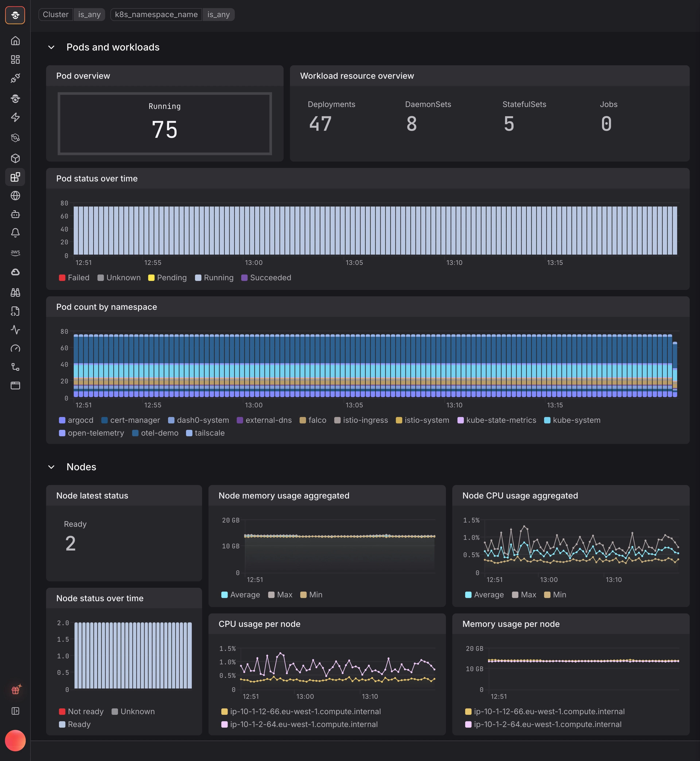
Task: Open the CPU usage per node panel title
Action: (x=259, y=624)
